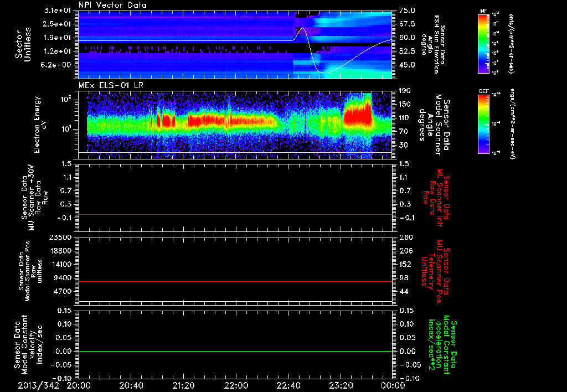Click the 18800 scanner position tick
The height and width of the screenshot is (392, 567).
(60, 251)
